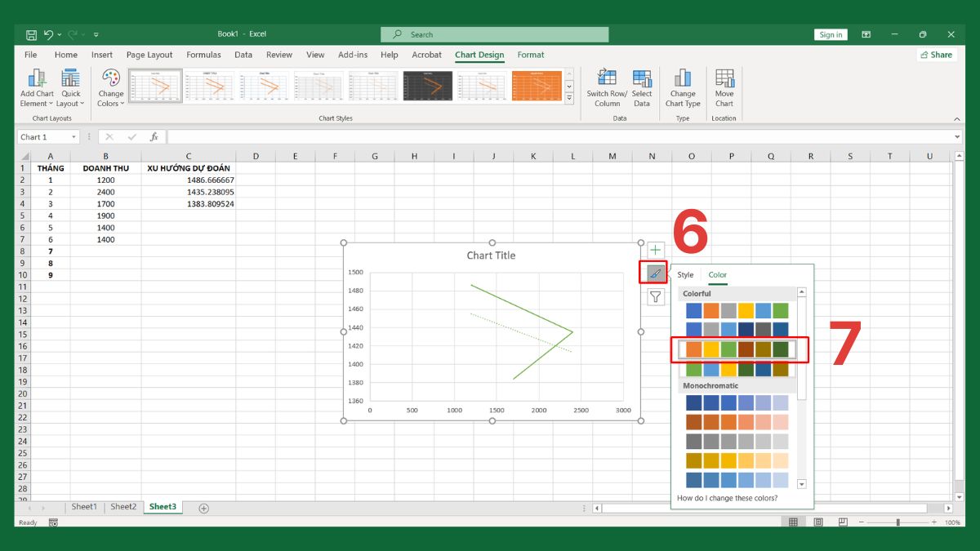The width and height of the screenshot is (980, 551).
Task: Collapse the ribbon with the caret
Action: [x=957, y=119]
